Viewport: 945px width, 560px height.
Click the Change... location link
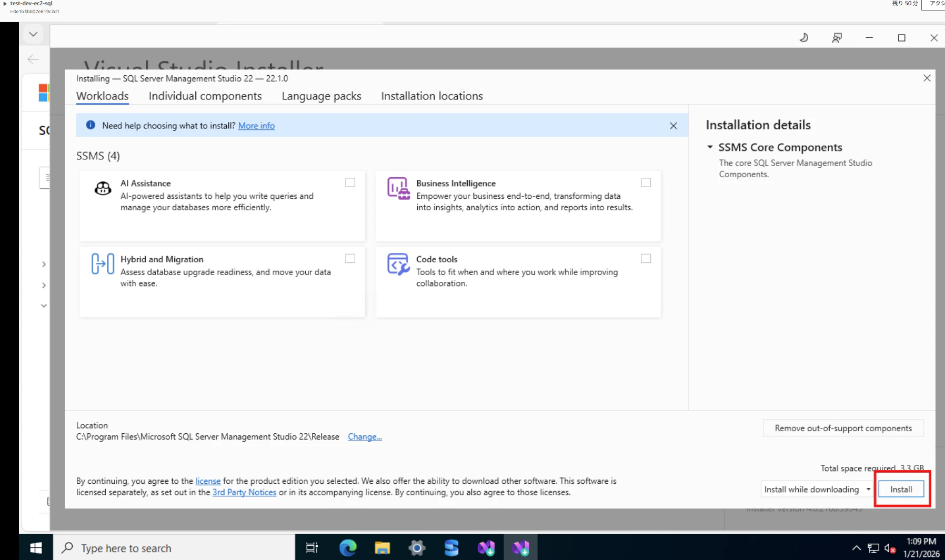[365, 437]
